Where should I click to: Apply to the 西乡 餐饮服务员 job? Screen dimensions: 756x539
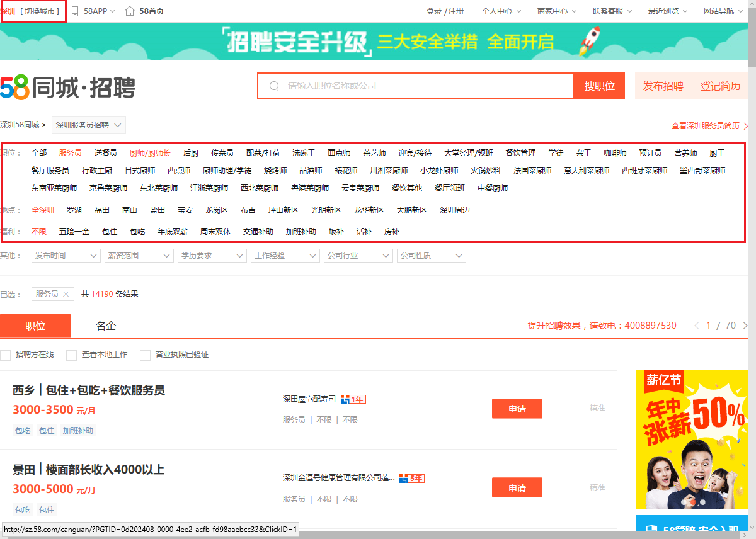517,409
